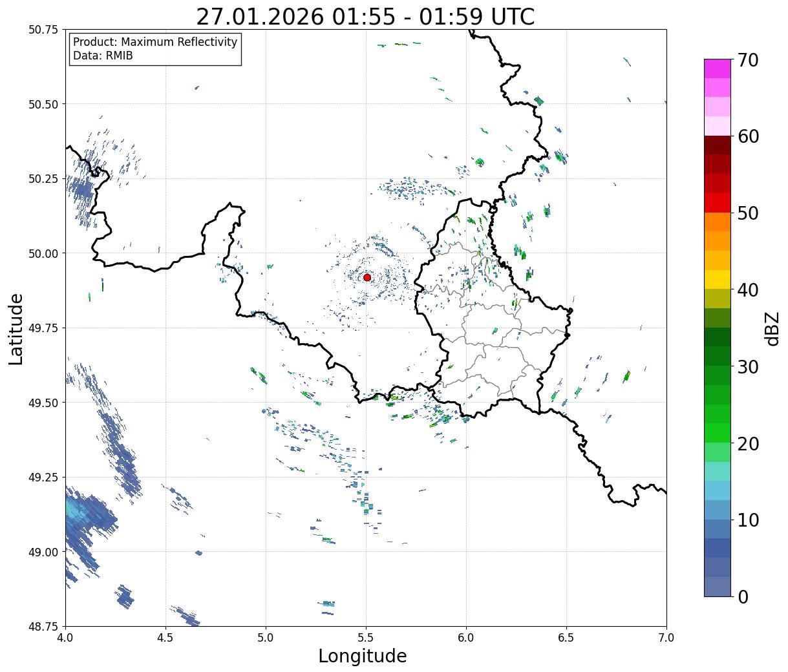Click the longitude tick label 7.0
The width and height of the screenshot is (788, 672).
point(666,637)
